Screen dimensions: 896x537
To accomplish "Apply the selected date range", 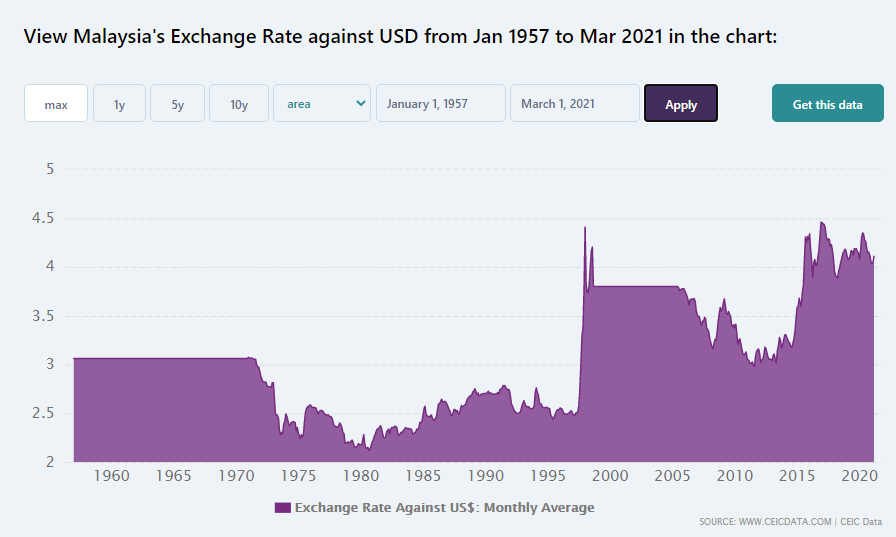I will pyautogui.click(x=681, y=103).
